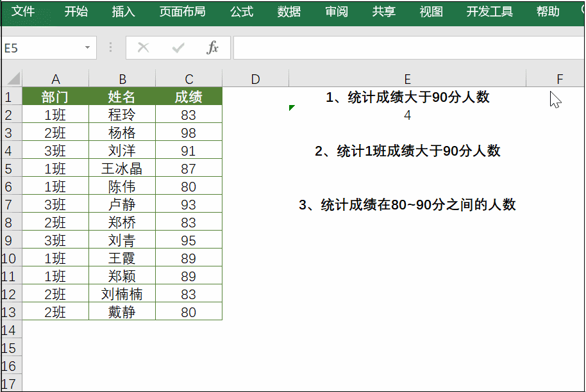This screenshot has width=586, height=392.
Task: Click the 统计成绩在80~90分之间的人数 heading cell
Action: tap(407, 204)
